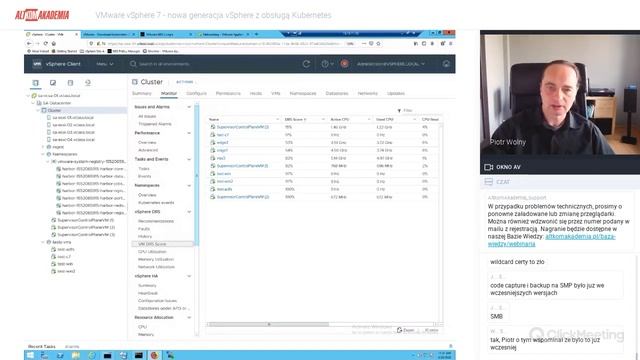
Task: Click the monitor menu vertical scrollbar
Action: click(x=197, y=175)
